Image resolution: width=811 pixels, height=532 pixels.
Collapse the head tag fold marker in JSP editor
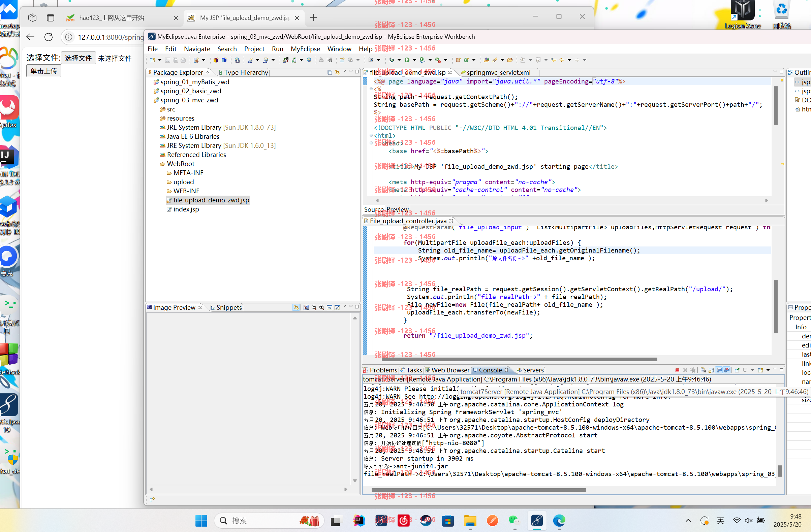point(371,143)
